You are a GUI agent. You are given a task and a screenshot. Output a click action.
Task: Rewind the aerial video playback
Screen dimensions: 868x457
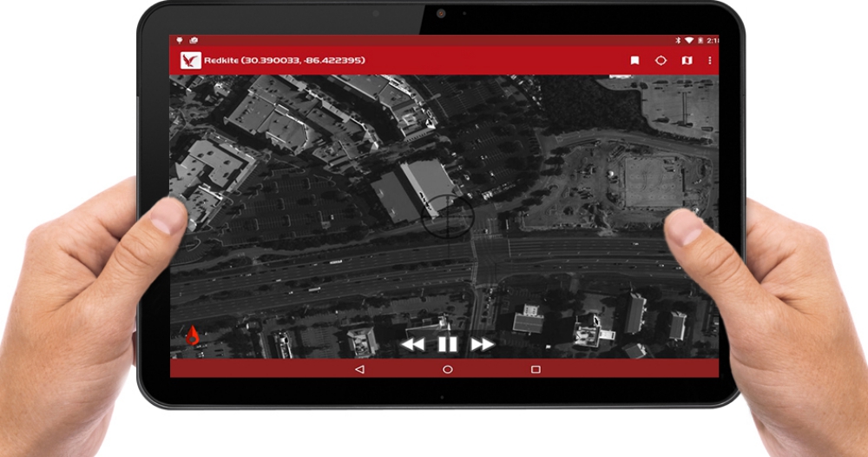(412, 345)
